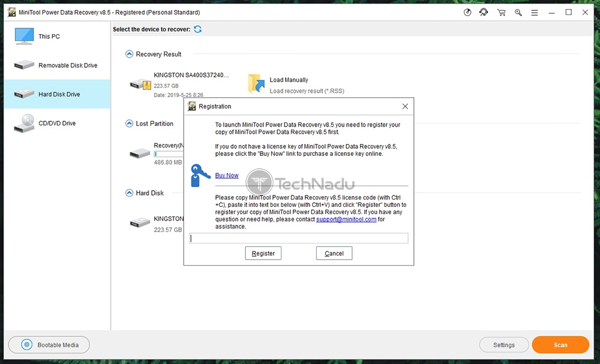
Task: Click the license key input field
Action: pyautogui.click(x=298, y=237)
